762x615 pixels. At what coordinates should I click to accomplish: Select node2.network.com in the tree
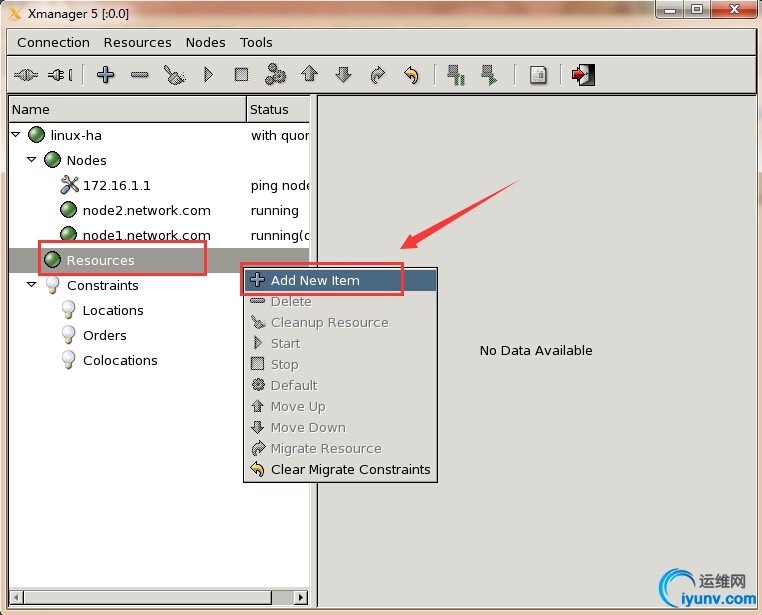[x=146, y=210]
